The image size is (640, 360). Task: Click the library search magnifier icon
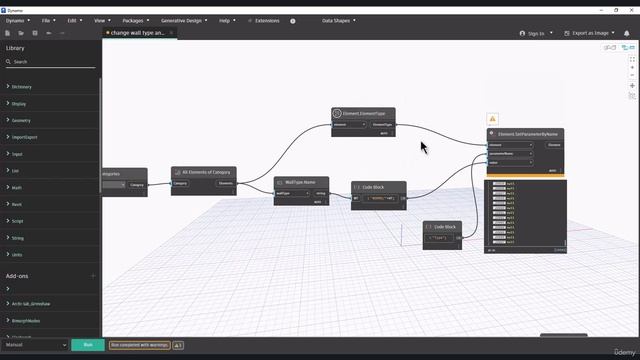pyautogui.click(x=8, y=62)
